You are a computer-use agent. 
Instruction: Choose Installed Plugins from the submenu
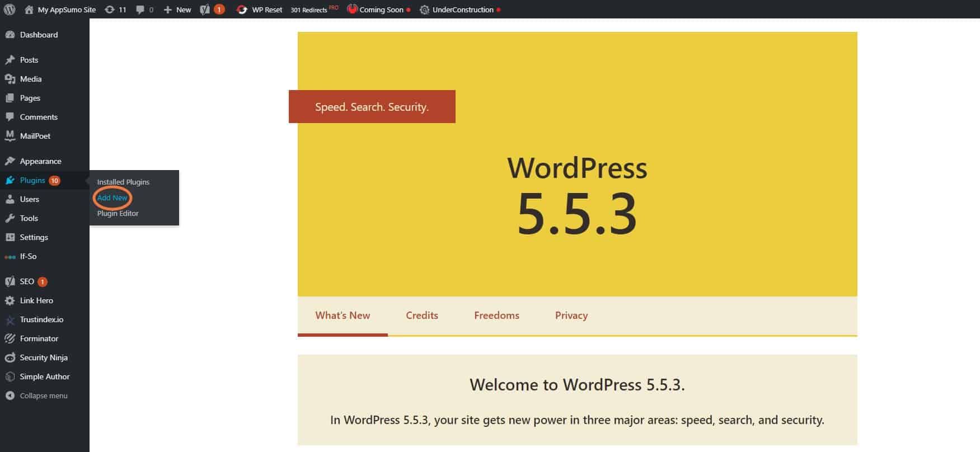[x=123, y=182]
